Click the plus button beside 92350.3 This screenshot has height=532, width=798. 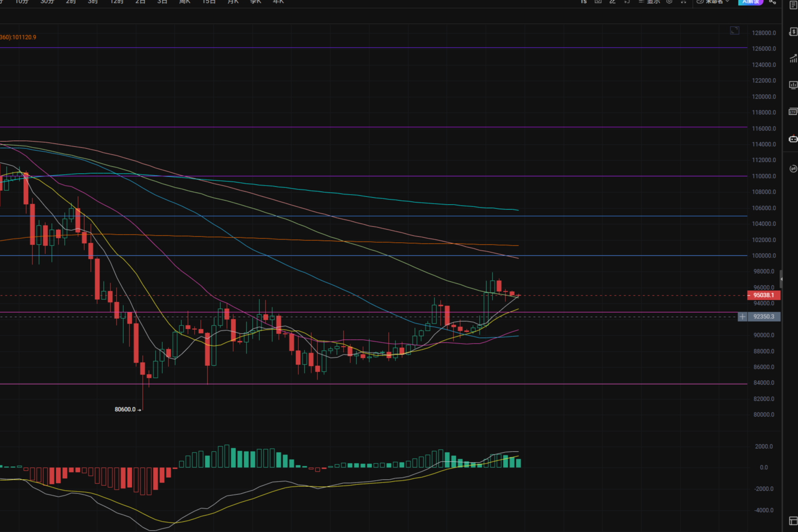click(x=742, y=316)
